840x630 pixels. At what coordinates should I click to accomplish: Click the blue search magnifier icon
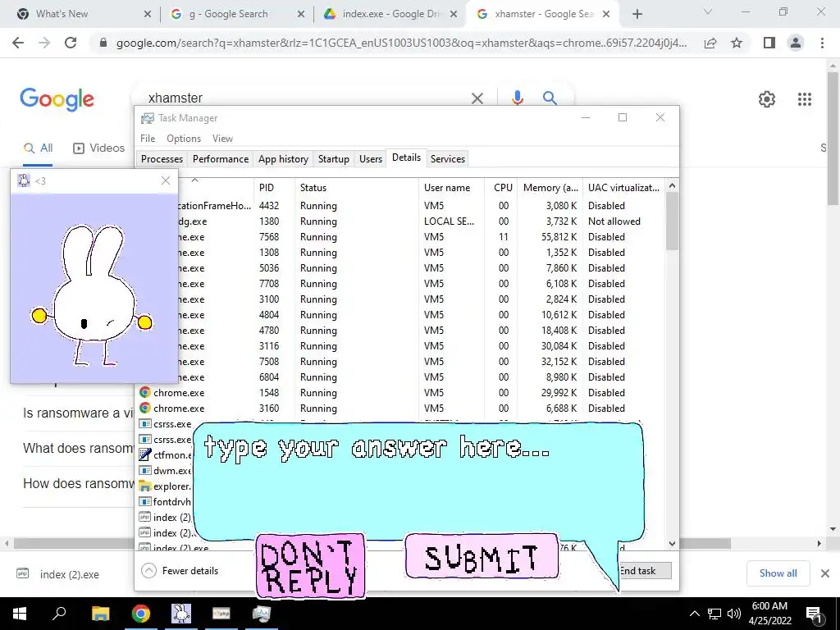pyautogui.click(x=550, y=98)
